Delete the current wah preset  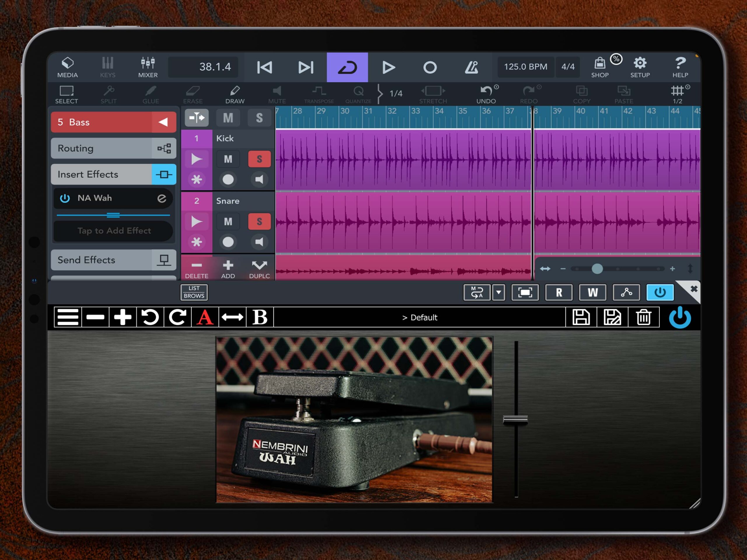pyautogui.click(x=644, y=317)
